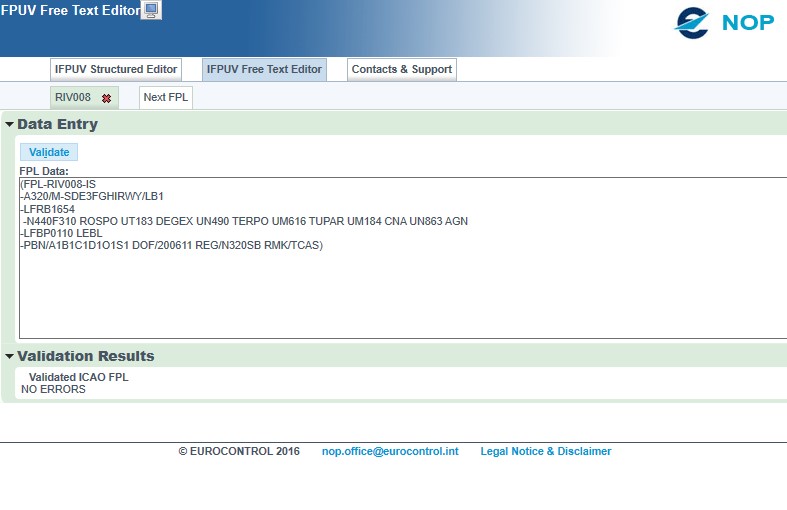Click the -PBN/A1B1C1D1O1S1 DOF/200611 line

pyautogui.click(x=172, y=245)
